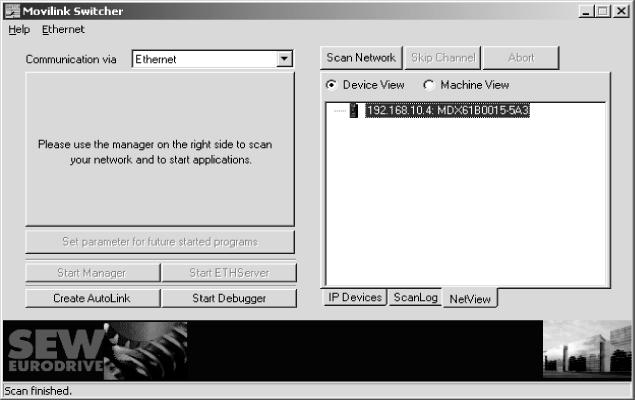
Task: Open the Help menu
Action: click(x=19, y=30)
